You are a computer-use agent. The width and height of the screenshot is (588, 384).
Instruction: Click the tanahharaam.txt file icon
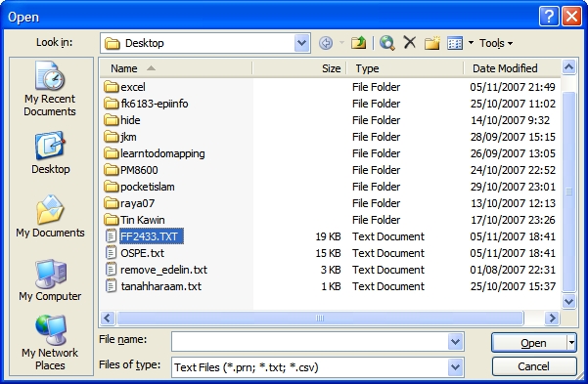tap(111, 286)
